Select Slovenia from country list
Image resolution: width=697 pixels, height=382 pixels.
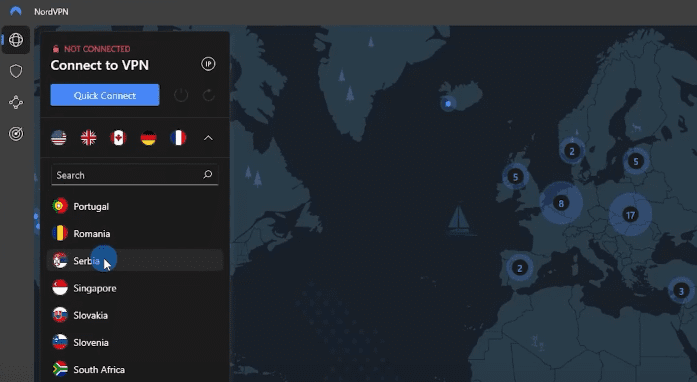pos(135,342)
